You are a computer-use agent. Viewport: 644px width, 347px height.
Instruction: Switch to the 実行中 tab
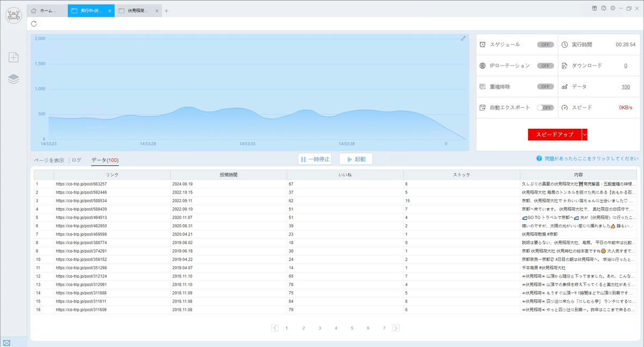coord(91,11)
